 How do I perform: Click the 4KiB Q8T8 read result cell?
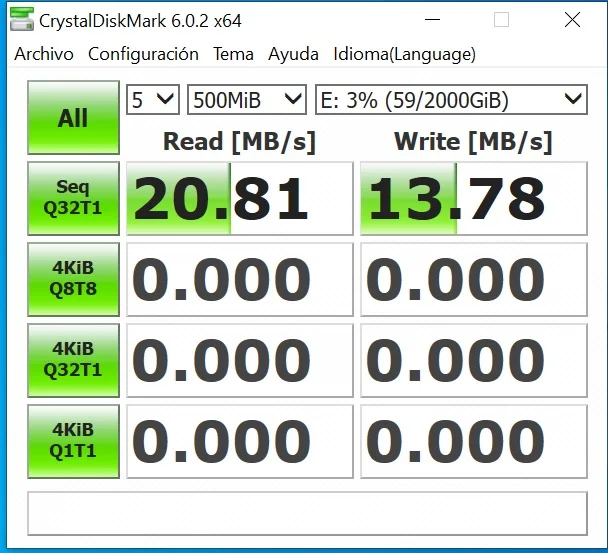240,280
